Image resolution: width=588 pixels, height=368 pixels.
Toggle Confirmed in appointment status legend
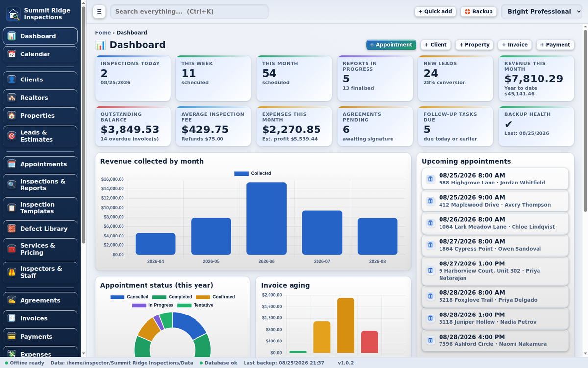pyautogui.click(x=215, y=297)
